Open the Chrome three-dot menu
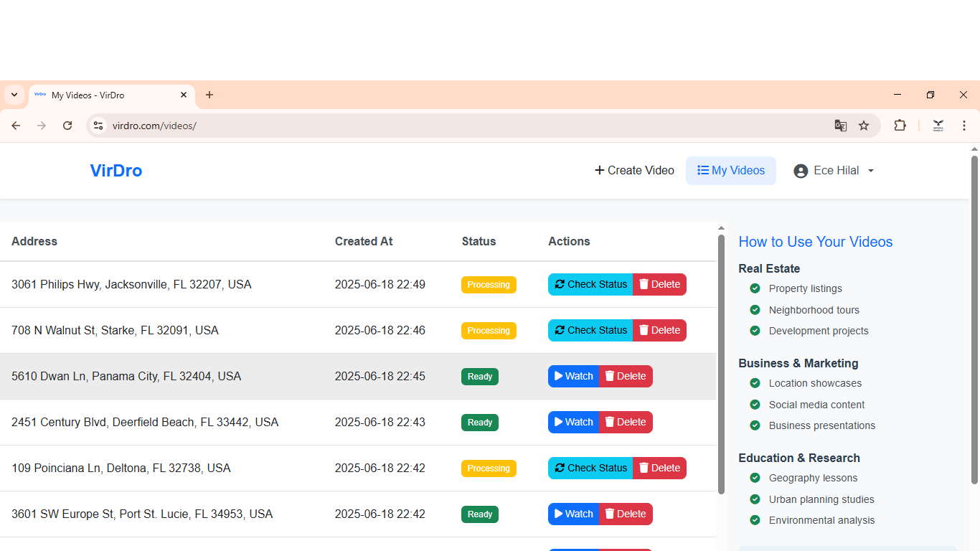The height and width of the screenshot is (551, 980). [x=964, y=126]
